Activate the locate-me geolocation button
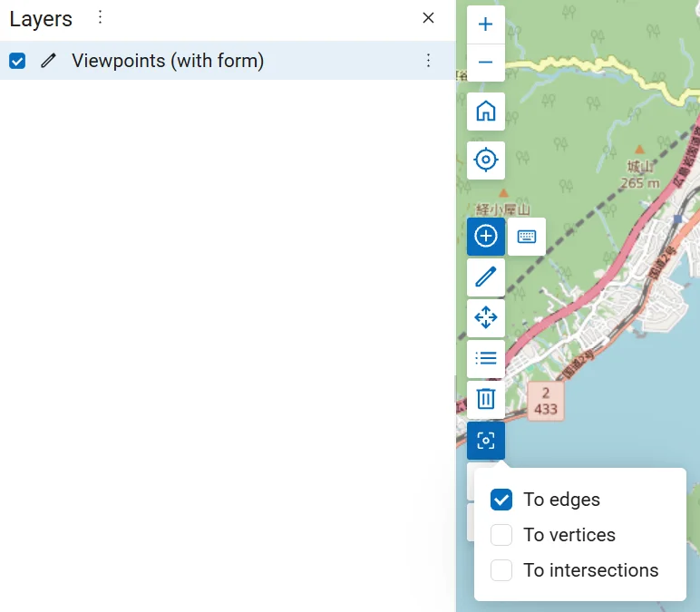 tap(486, 160)
